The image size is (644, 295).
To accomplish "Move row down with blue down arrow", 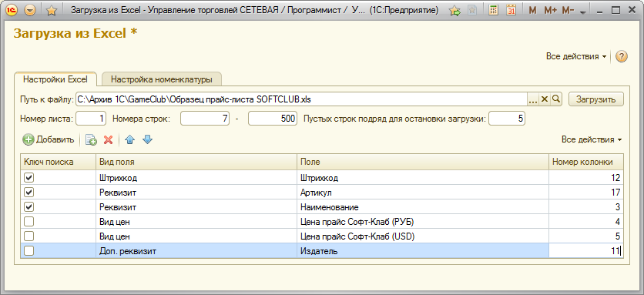I will coord(147,140).
